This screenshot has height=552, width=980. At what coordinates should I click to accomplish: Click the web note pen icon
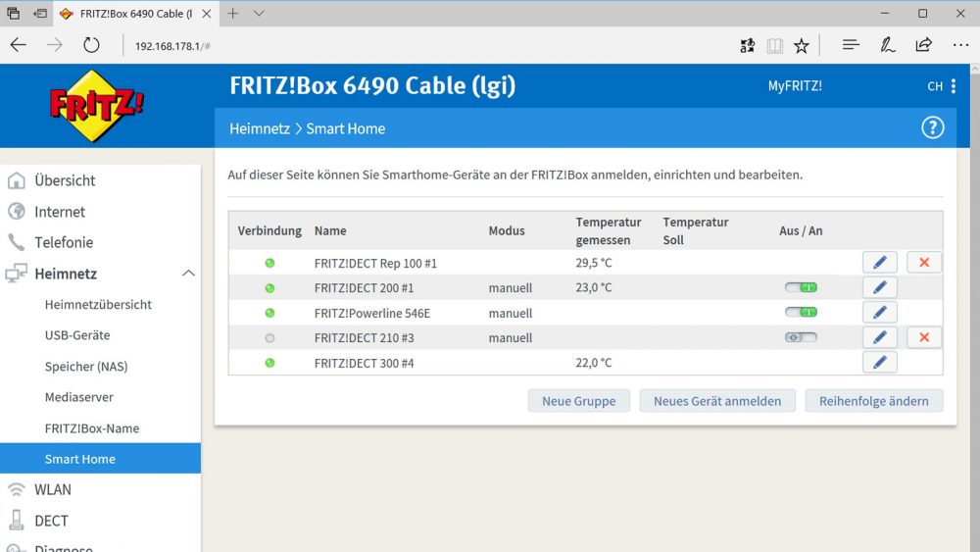coord(888,45)
